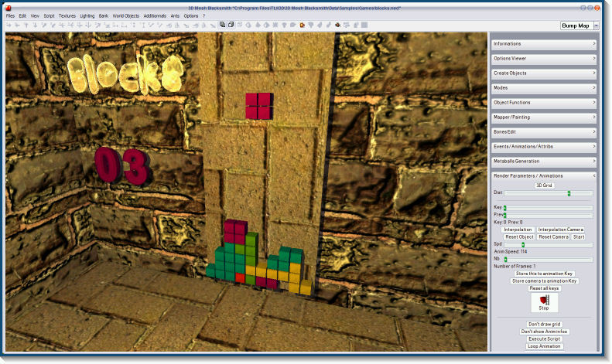Viewport: 612px width, 364px height.
Task: Click the Prev slider track
Action: (549, 215)
